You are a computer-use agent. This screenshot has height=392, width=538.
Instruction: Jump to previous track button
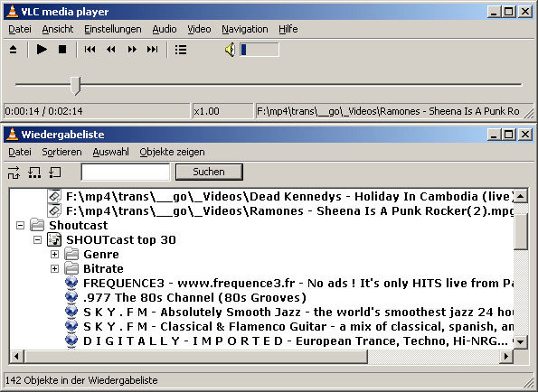pyautogui.click(x=90, y=50)
